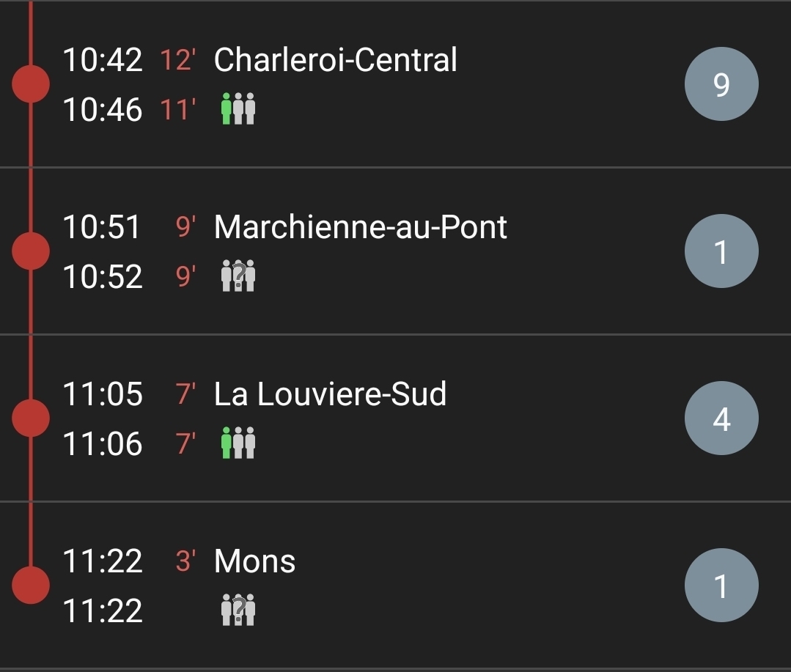Tap platform 4 badge for La Louviere-Sud
The image size is (791, 672).
coord(721,418)
